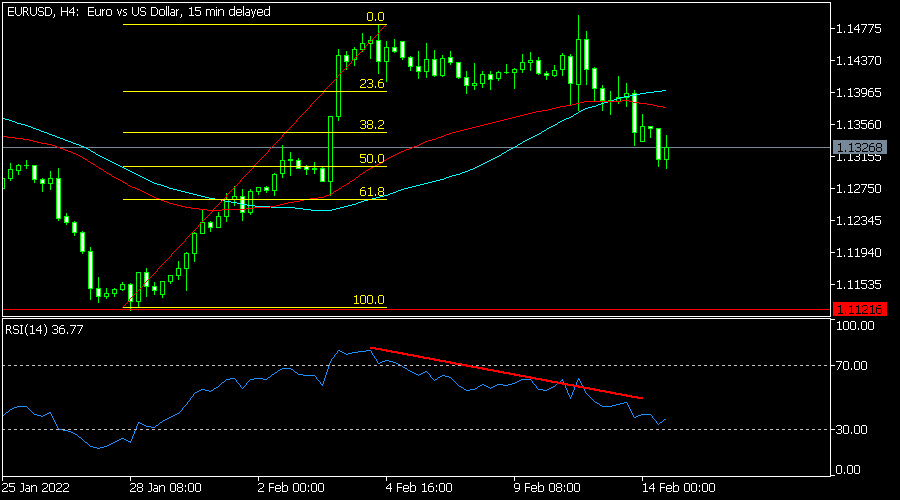900x500 pixels.
Task: Click the RSI 70.00 level label
Action: (x=851, y=366)
